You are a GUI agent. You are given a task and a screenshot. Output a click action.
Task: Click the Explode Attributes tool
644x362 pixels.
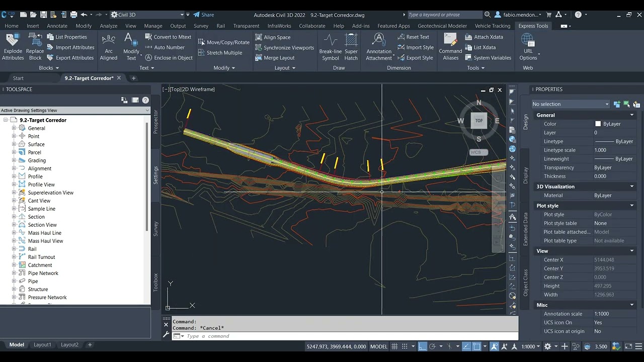[13, 47]
